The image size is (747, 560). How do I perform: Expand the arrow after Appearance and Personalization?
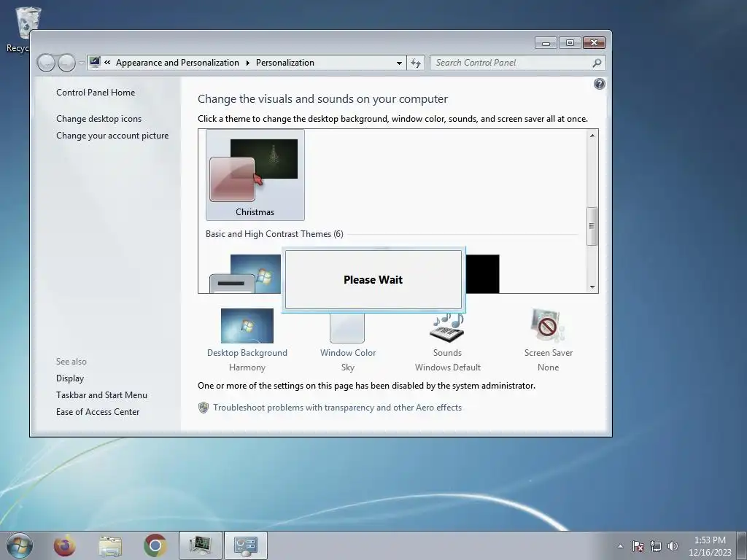click(248, 63)
